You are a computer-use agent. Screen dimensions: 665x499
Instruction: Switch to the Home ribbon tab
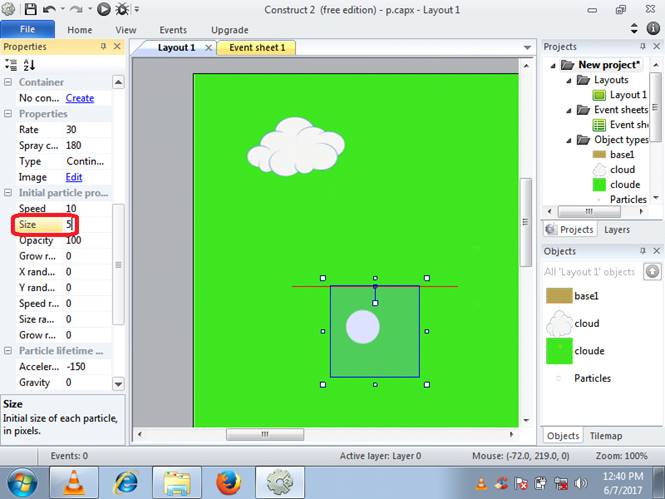tap(80, 30)
